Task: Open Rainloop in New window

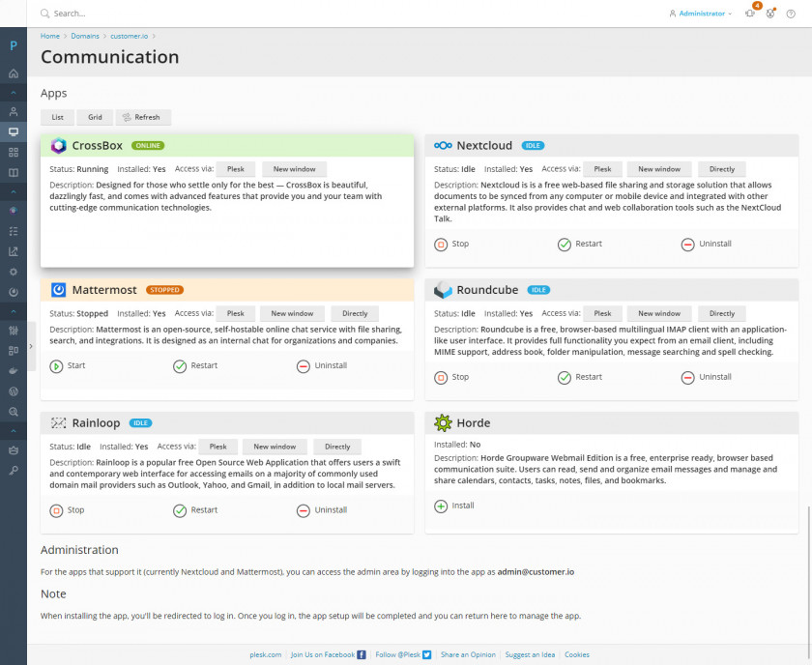Action: tap(275, 447)
